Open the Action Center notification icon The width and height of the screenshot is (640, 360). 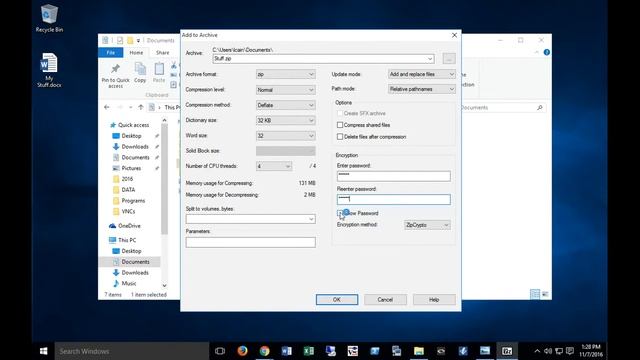click(570, 351)
